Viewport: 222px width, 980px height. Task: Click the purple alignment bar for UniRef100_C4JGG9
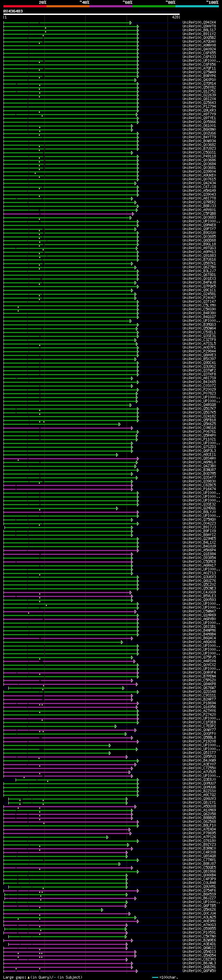point(67,592)
